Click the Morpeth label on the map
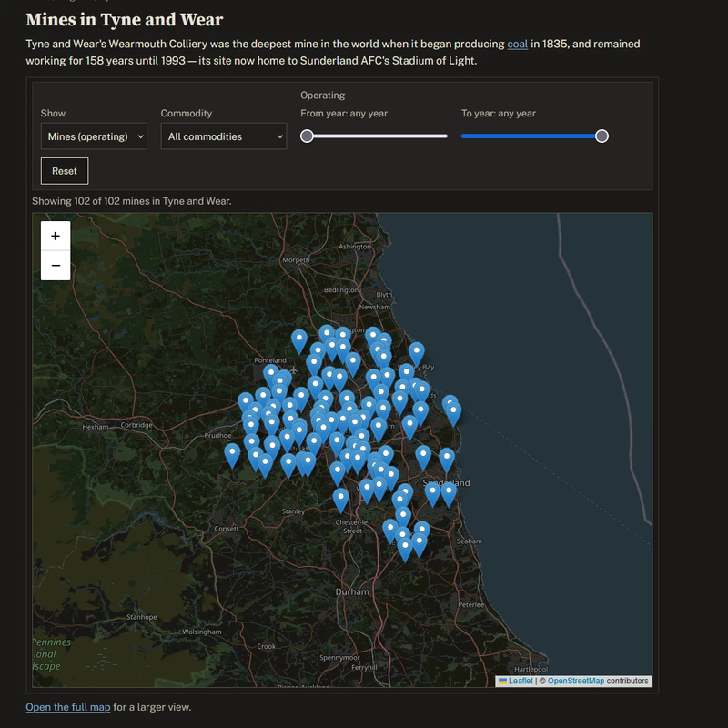This screenshot has height=728, width=728. pyautogui.click(x=296, y=260)
